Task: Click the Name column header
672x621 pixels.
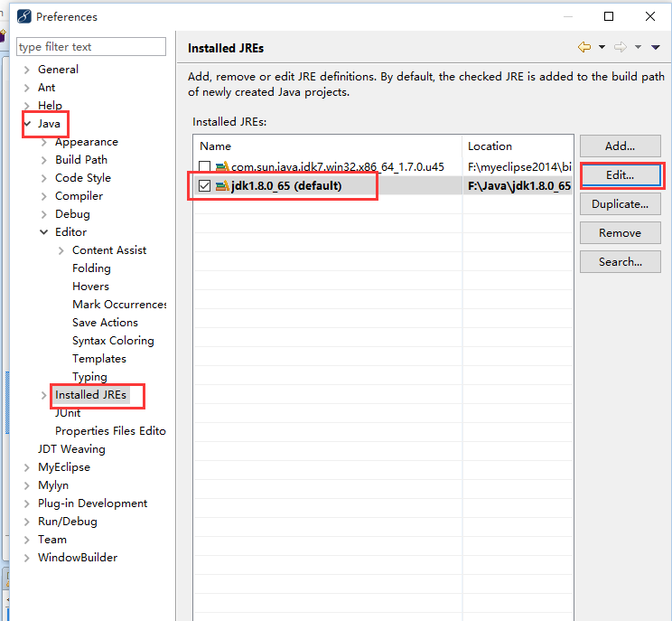Action: 328,146
